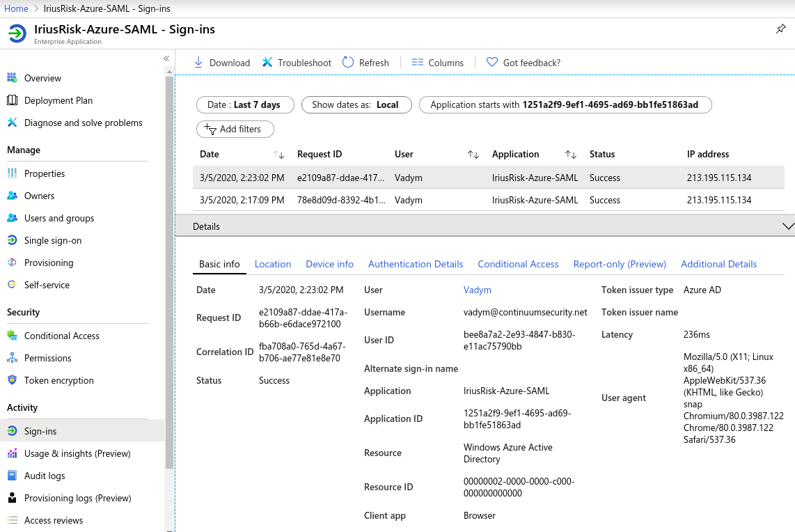
Task: Go to Home breadcrumb link
Action: click(16, 8)
